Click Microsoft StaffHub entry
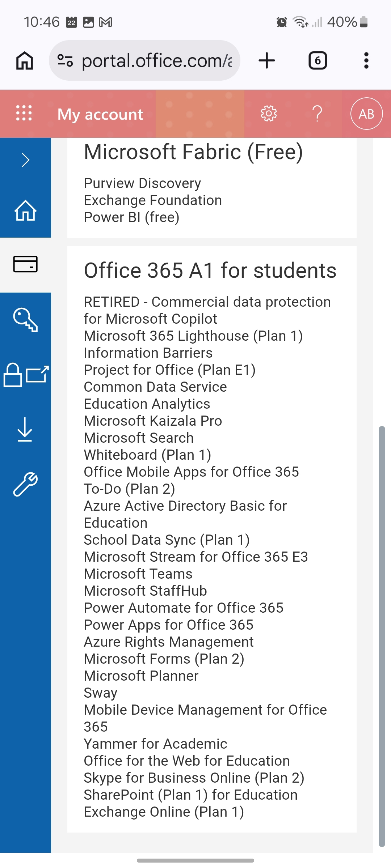The image size is (391, 868). pyautogui.click(x=145, y=591)
